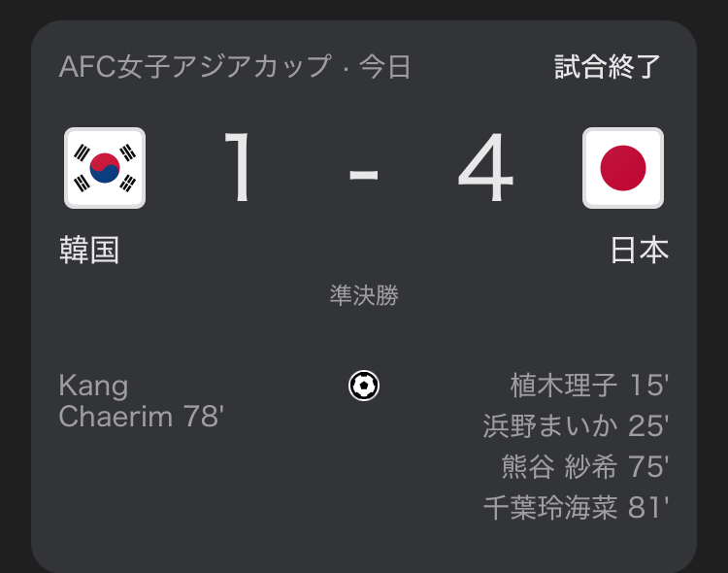Select scorer name 熊谷 紗希
The height and width of the screenshot is (573, 728).
click(559, 467)
